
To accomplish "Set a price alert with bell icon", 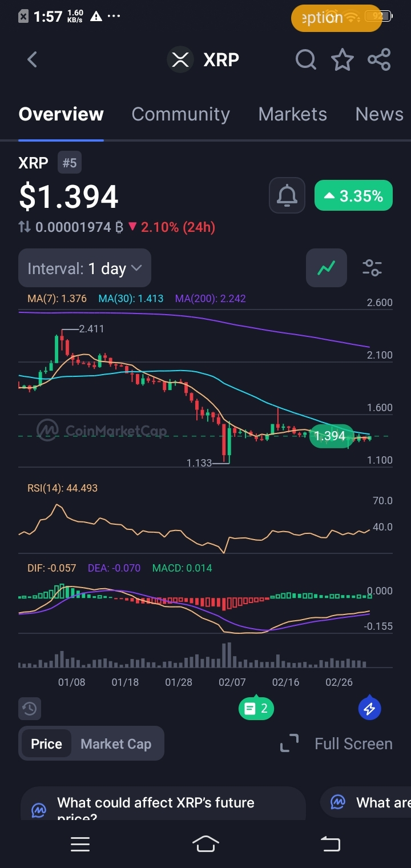I will pyautogui.click(x=287, y=196).
